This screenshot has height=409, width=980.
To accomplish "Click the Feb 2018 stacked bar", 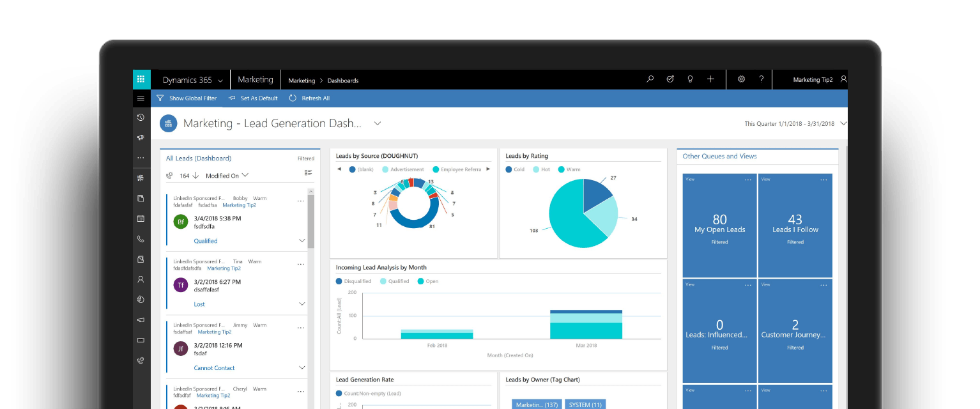I will (x=437, y=334).
